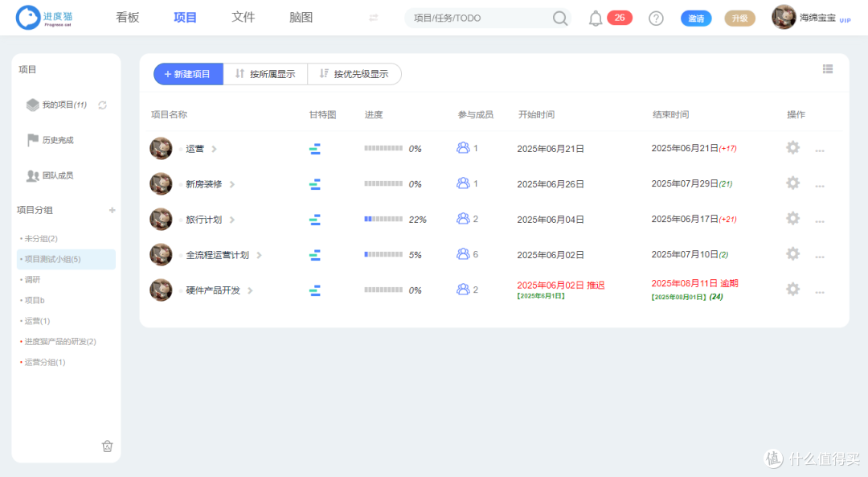Open settings gear for 旅行计划 project
This screenshot has height=477, width=868.
792,218
